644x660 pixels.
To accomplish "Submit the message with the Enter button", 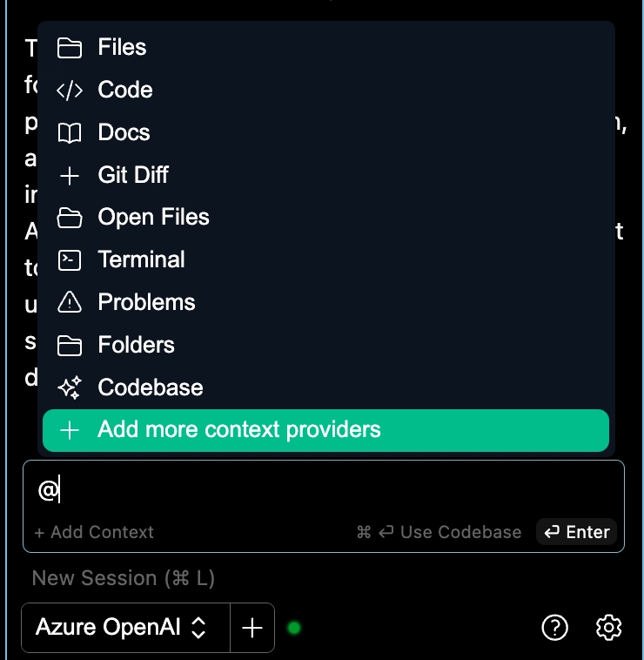I will (576, 532).
